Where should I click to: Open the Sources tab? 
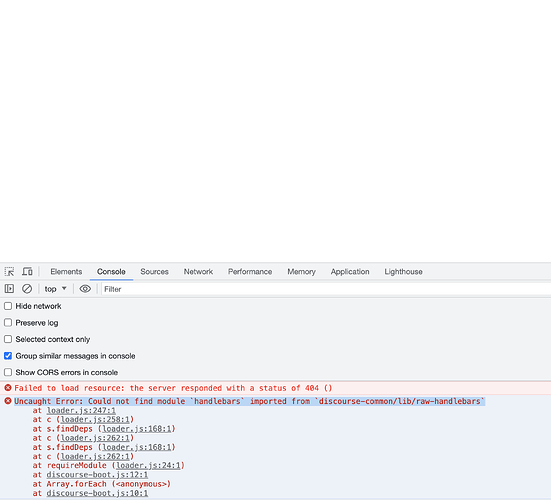click(x=154, y=272)
